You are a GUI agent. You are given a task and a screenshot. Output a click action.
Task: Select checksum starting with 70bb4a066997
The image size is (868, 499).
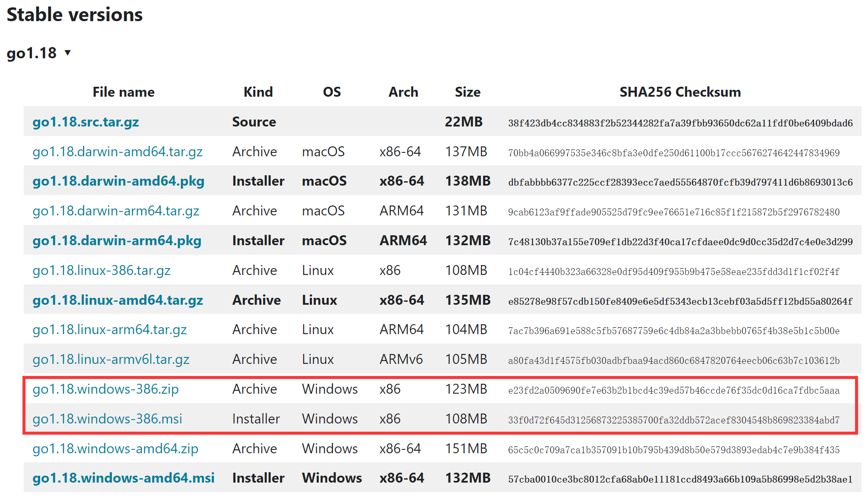674,153
